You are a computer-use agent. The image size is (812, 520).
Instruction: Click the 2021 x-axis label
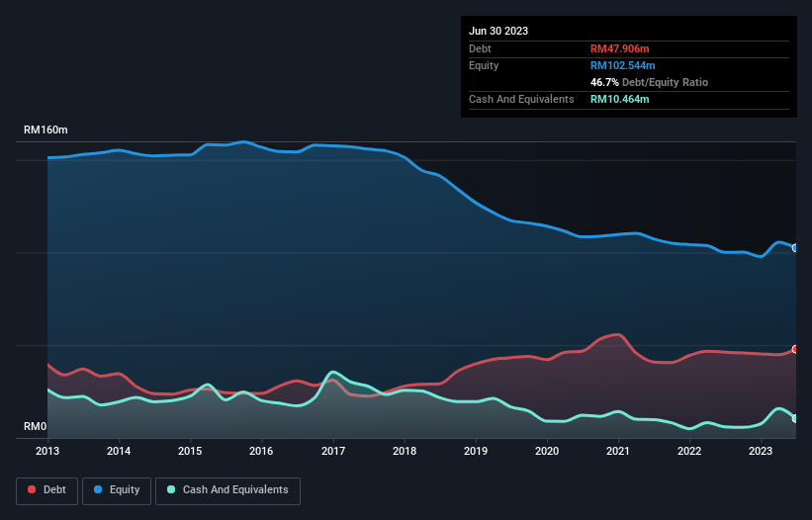(x=618, y=451)
